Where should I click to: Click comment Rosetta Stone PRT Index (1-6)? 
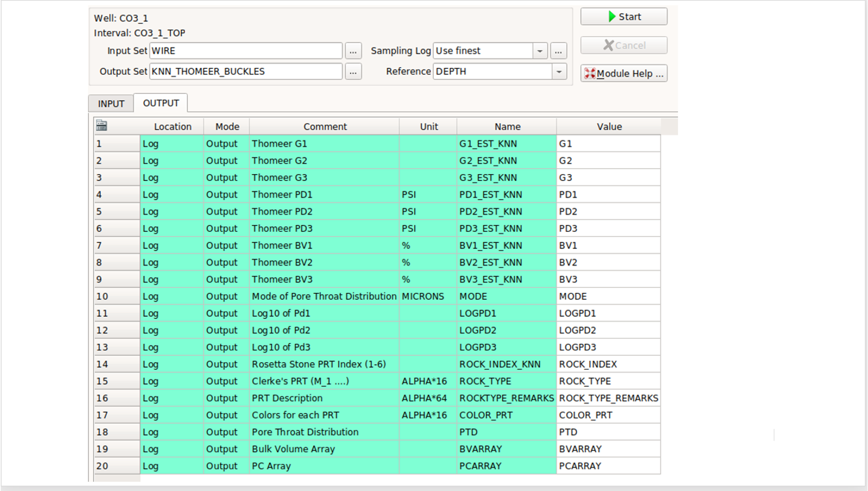(x=324, y=364)
